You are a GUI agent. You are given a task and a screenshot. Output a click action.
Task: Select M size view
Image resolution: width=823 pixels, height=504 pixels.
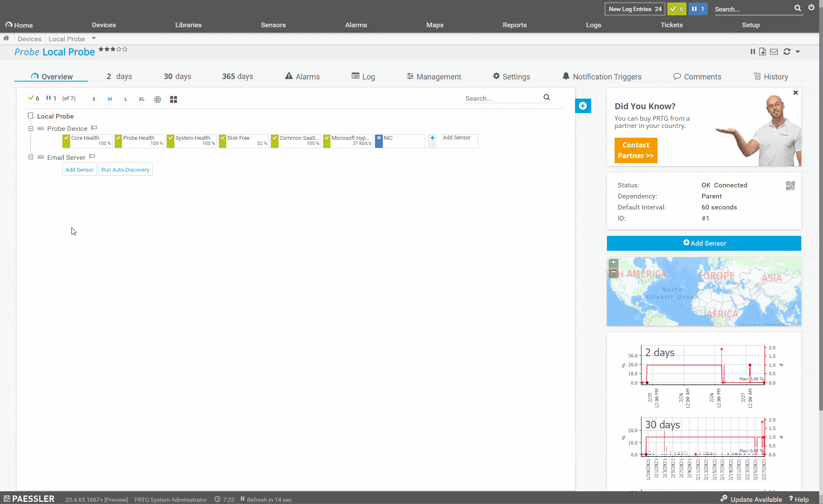coord(110,99)
